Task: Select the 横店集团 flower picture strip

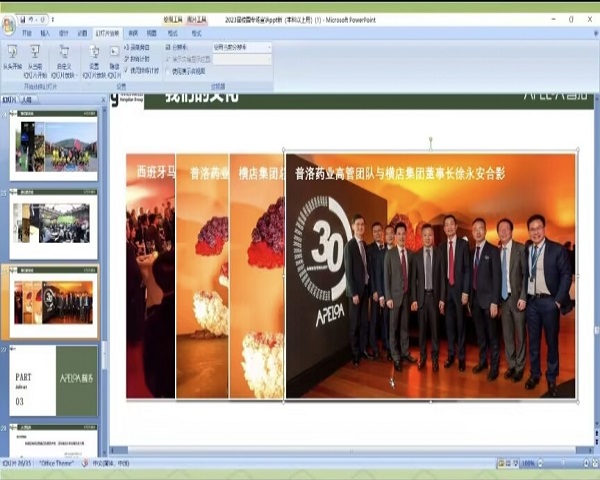Action: point(257,276)
